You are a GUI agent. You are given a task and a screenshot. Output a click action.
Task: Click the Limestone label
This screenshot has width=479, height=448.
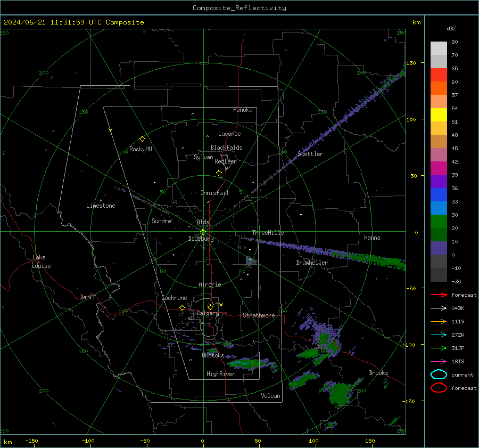point(101,206)
